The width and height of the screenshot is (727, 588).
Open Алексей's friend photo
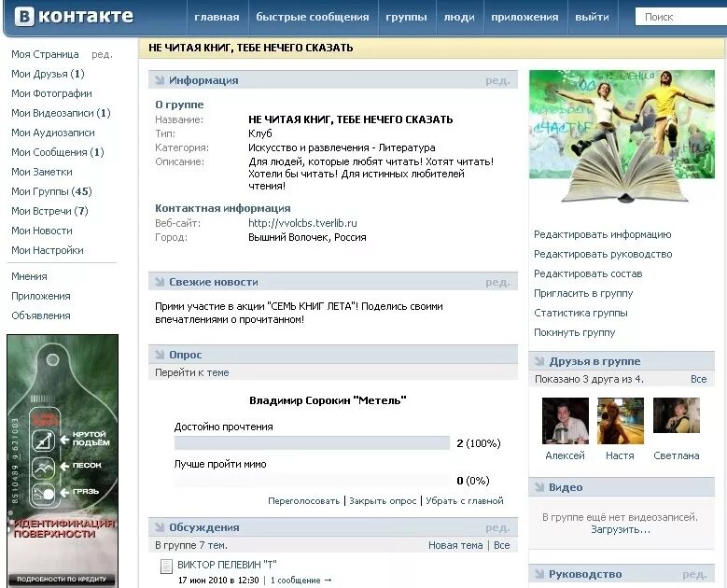click(x=566, y=421)
